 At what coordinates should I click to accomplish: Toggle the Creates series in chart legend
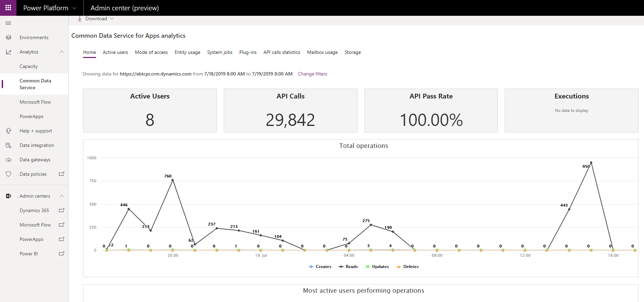320,267
